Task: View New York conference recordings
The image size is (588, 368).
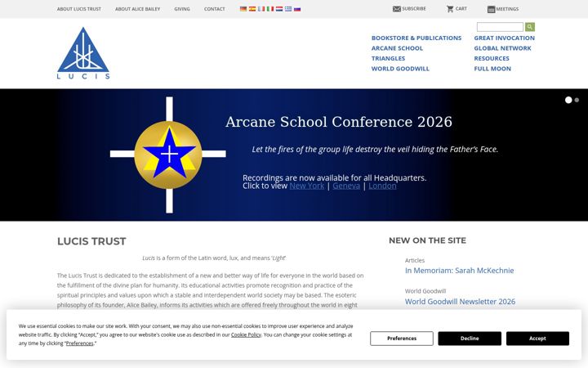Action: 307,186
